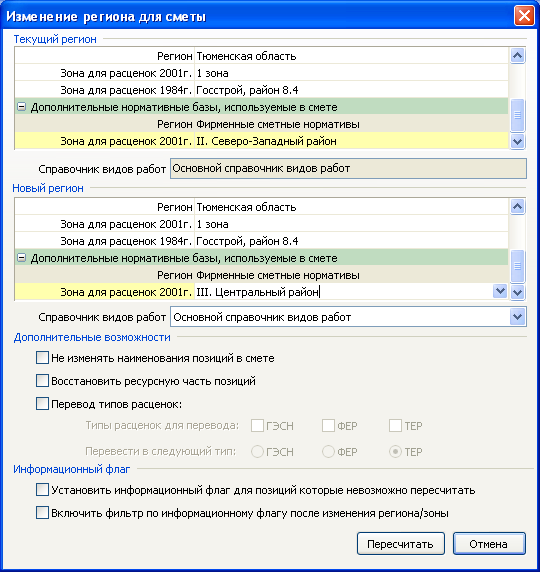This screenshot has height=572, width=540.
Task: Select '1 зона' row in Текущий регион
Action: pyautogui.click(x=261, y=73)
